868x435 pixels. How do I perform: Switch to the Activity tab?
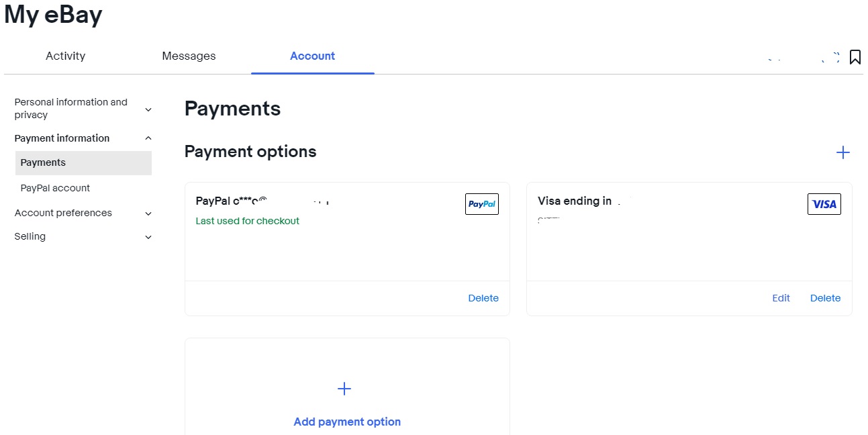66,56
